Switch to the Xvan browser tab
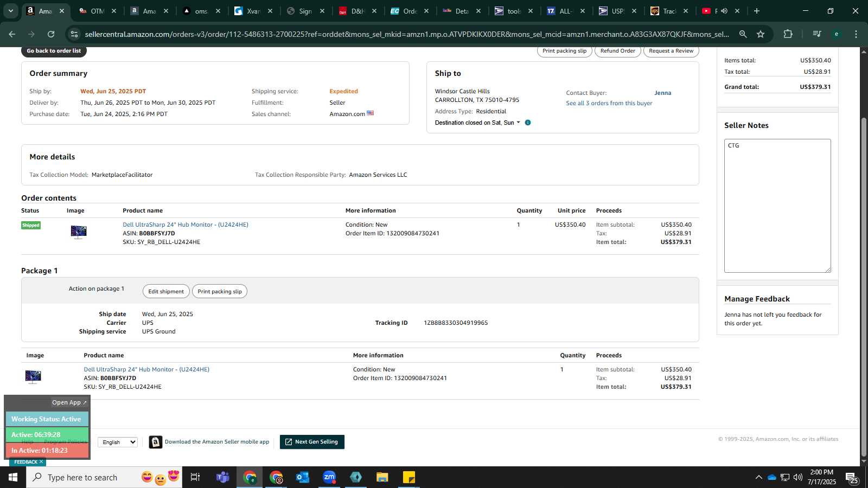 coord(254,11)
